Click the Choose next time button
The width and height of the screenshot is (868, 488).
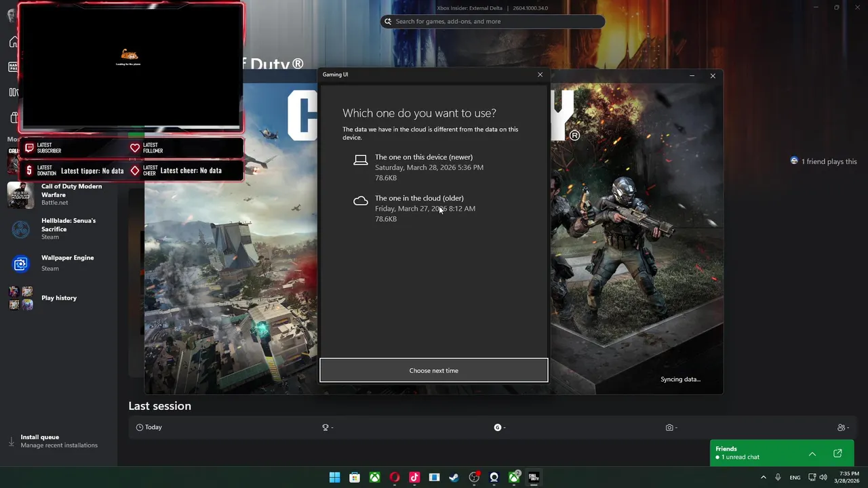pos(434,371)
